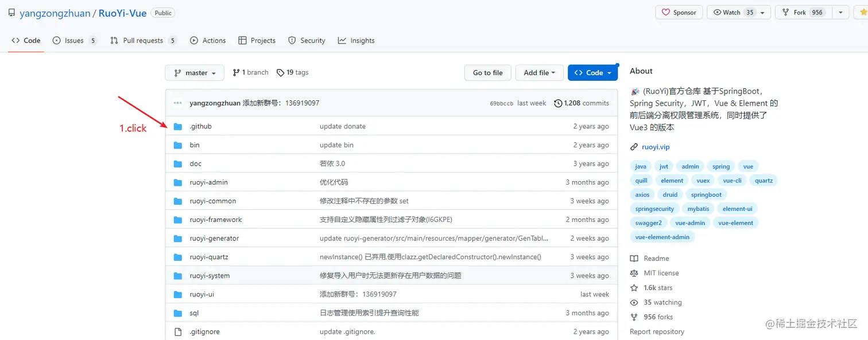Screen dimensions: 868x340
Task: Click the commit history clock icon
Action: tap(558, 103)
